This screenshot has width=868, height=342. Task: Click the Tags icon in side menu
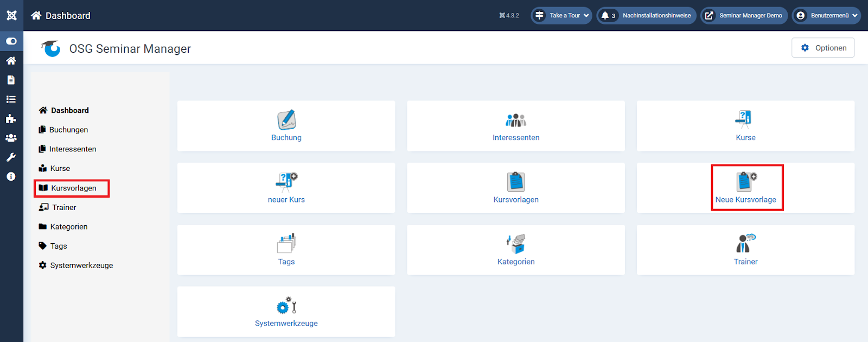click(43, 246)
